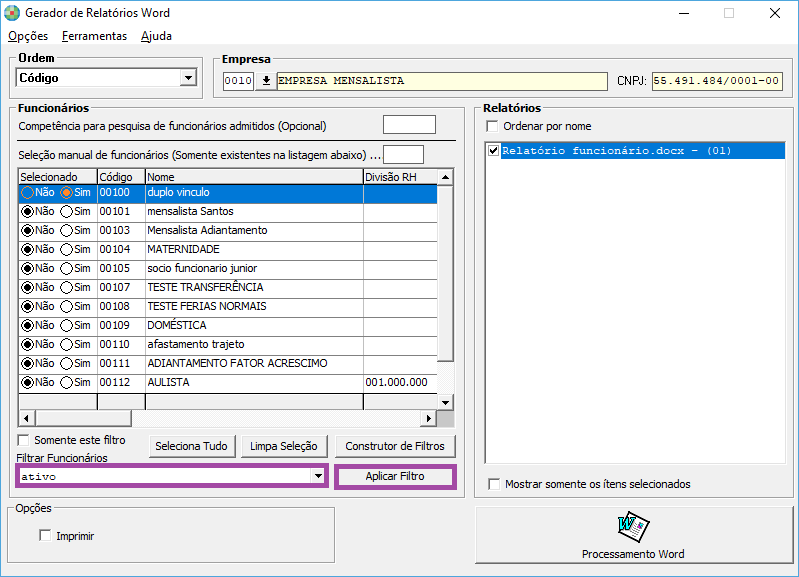The height and width of the screenshot is (577, 799).
Task: Select Sim for TESTE FERIAS NORMAIS
Action: (66, 306)
